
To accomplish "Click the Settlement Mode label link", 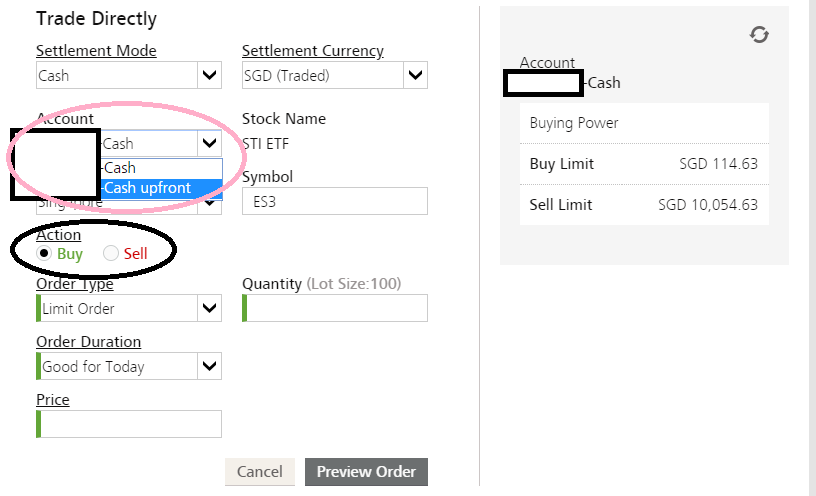I will [96, 51].
